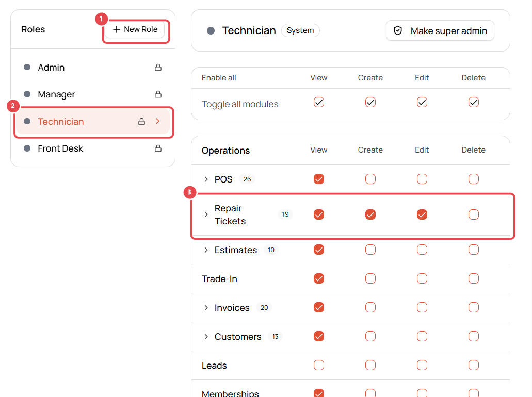This screenshot has height=397, width=532.
Task: Enable Invoices Edit permission
Action: tap(422, 307)
